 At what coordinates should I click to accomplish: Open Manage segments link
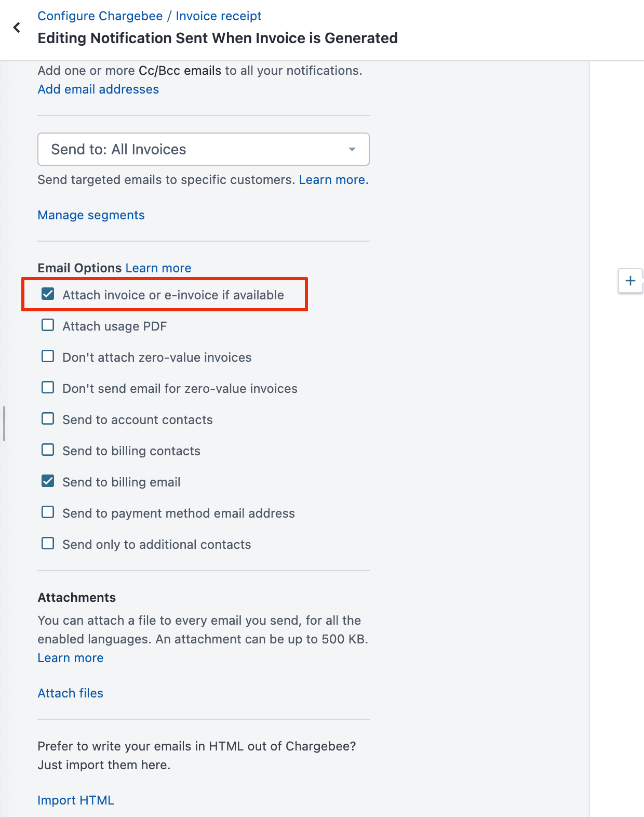coord(91,215)
